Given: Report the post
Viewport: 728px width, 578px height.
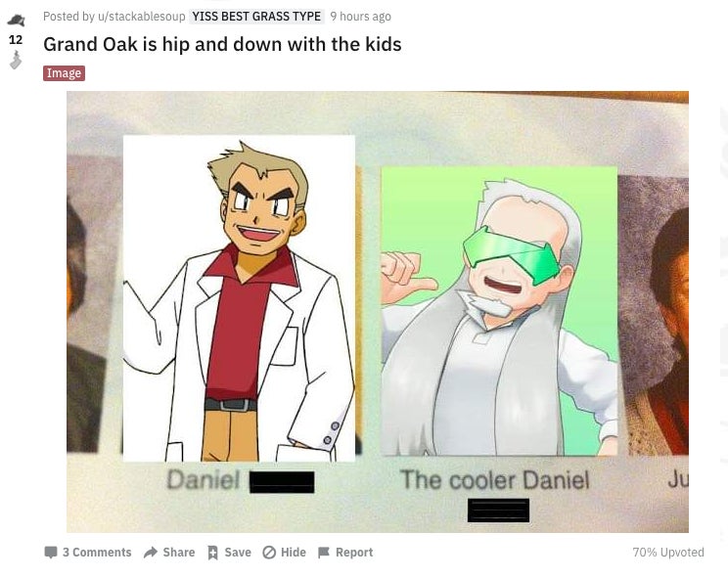Looking at the screenshot, I should click(x=345, y=552).
